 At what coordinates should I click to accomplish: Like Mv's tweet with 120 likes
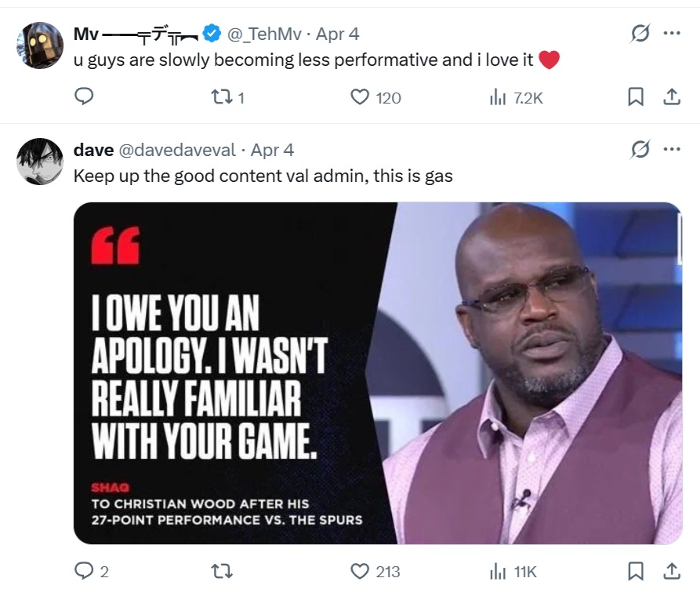point(359,97)
